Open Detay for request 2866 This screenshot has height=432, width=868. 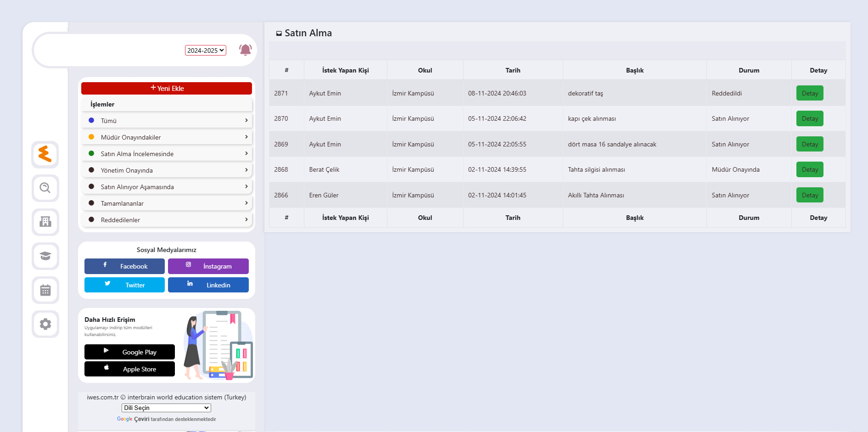810,195
